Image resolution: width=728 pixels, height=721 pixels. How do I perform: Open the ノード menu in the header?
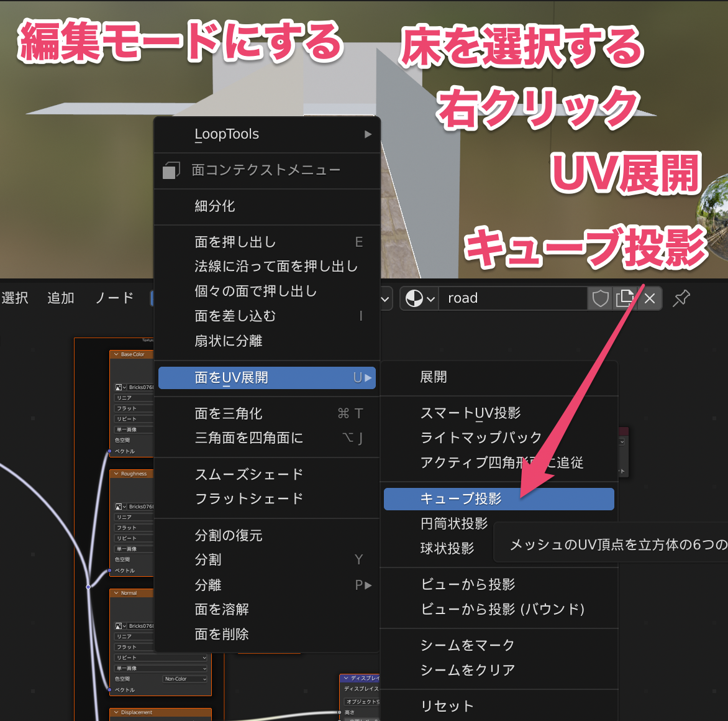tap(114, 298)
